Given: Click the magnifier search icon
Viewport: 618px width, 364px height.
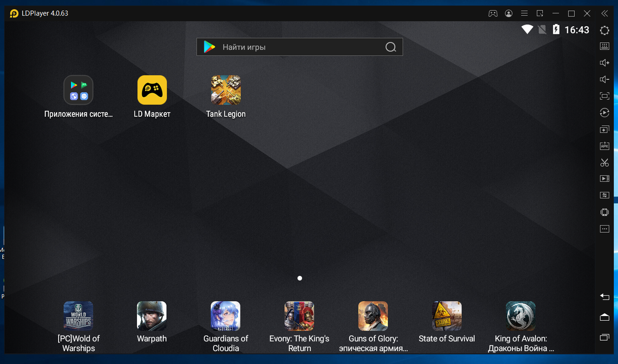Looking at the screenshot, I should pos(391,47).
